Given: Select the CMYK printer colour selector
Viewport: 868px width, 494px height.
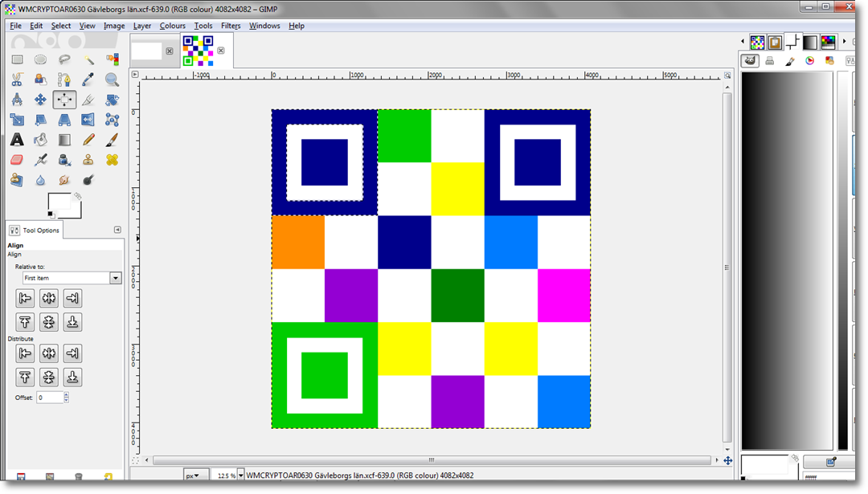Looking at the screenshot, I should (769, 61).
